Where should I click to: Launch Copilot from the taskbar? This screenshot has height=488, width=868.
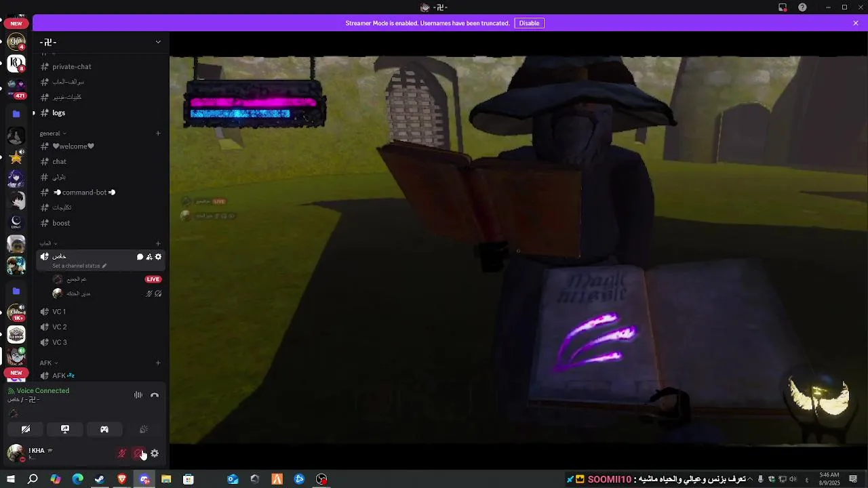56,479
